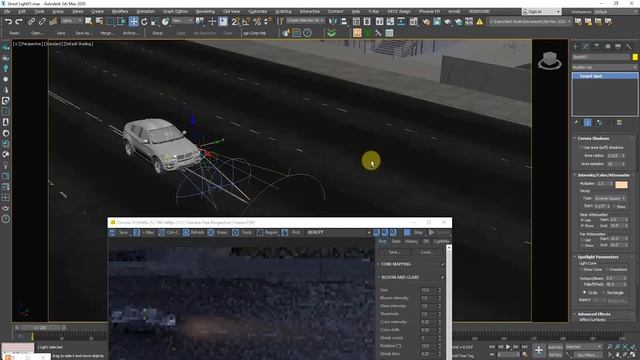Redo with the curved right arrow
The image size is (640, 360).
click(19, 22)
